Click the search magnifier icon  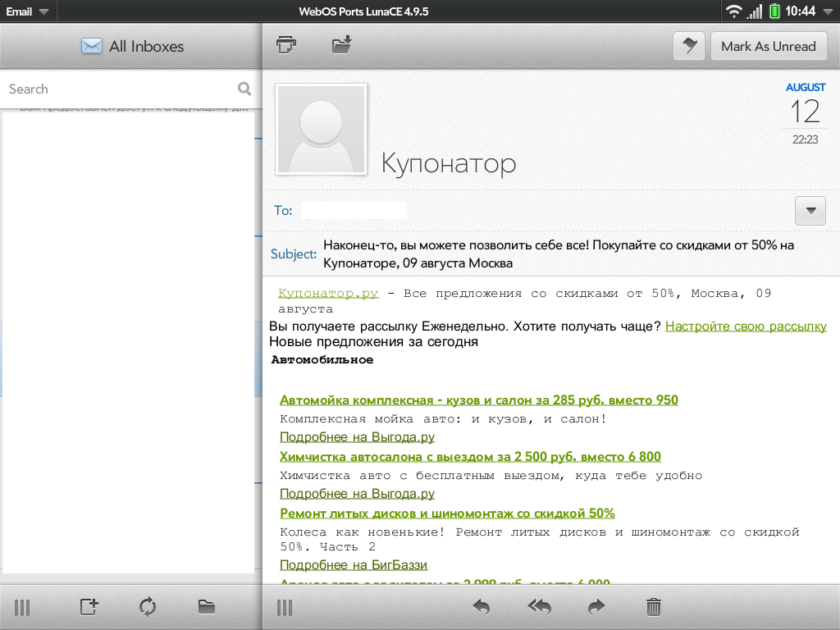244,89
